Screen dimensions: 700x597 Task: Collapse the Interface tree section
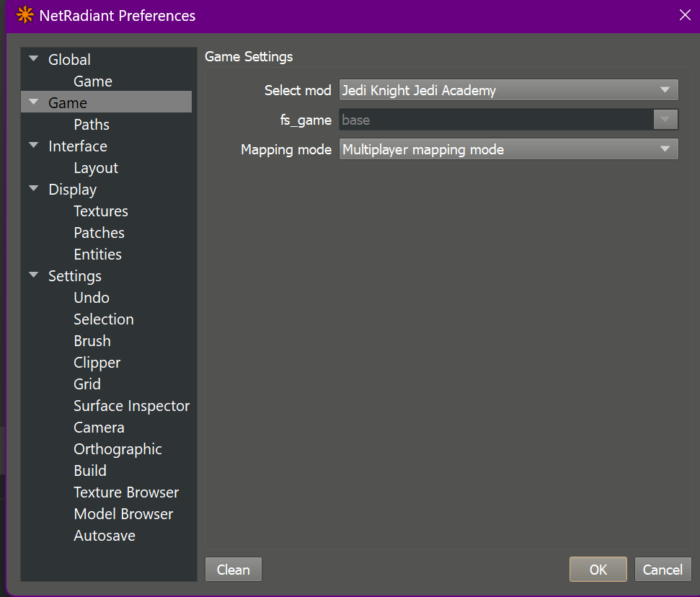coord(33,146)
